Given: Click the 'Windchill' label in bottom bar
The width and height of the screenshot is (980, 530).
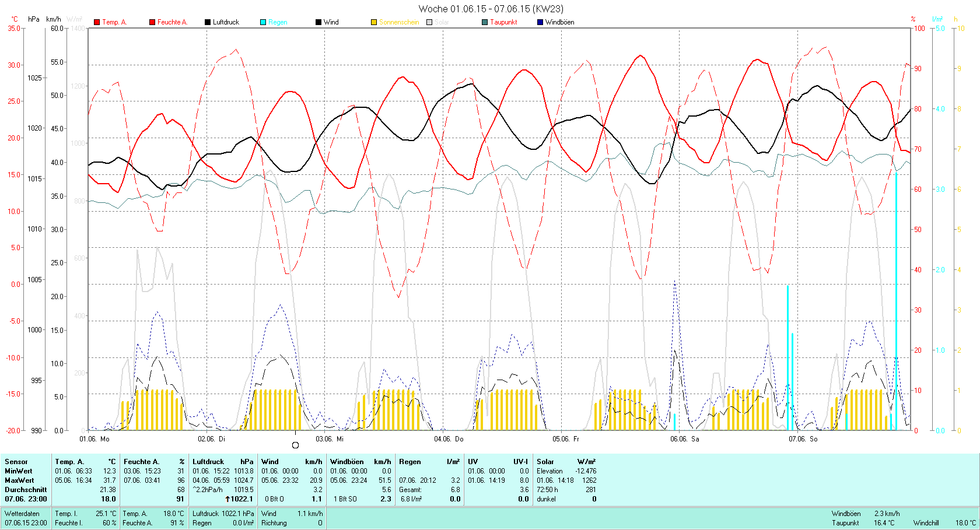Looking at the screenshot, I should (x=926, y=523).
